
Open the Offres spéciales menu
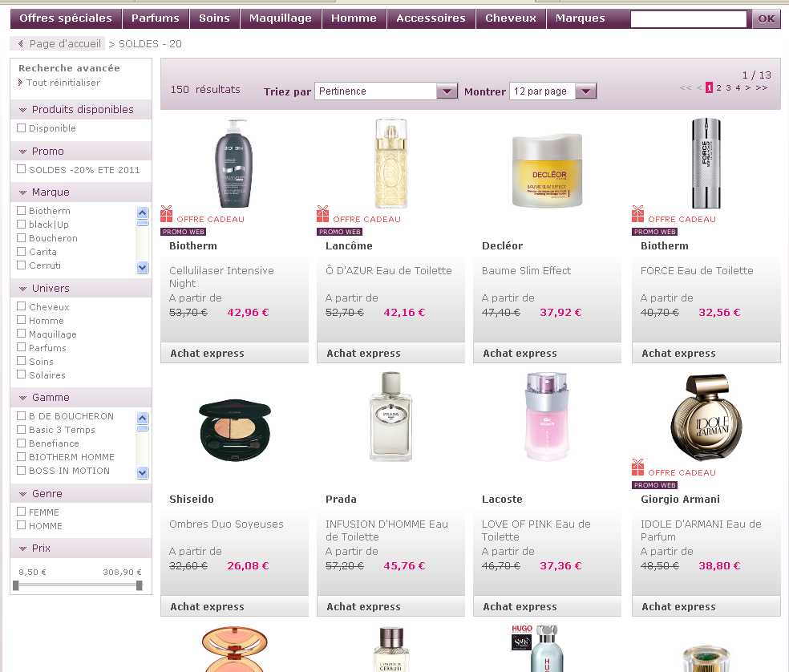tap(66, 18)
